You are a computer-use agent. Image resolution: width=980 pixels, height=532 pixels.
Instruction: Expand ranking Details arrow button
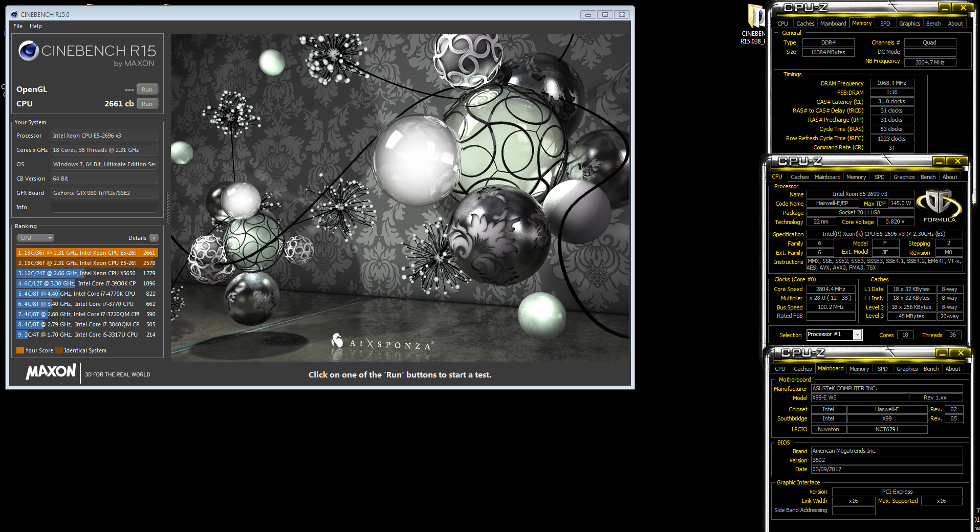click(154, 238)
